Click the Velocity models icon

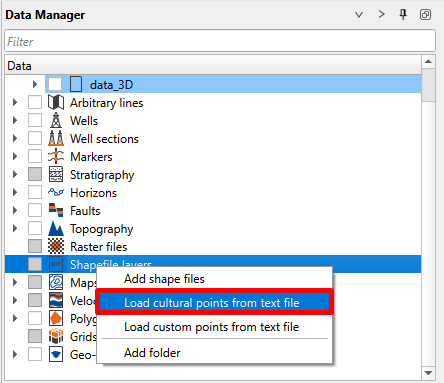(x=56, y=300)
